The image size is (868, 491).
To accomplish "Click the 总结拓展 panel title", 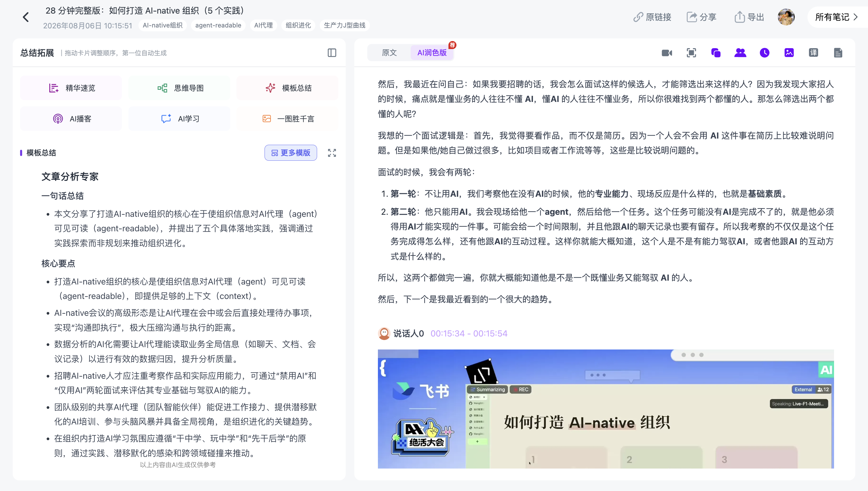I will point(37,53).
